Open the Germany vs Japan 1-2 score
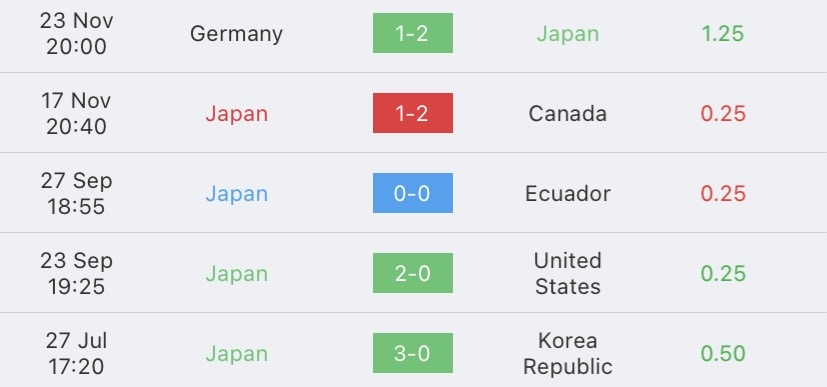Screen dimensions: 827x387 pyautogui.click(x=412, y=33)
